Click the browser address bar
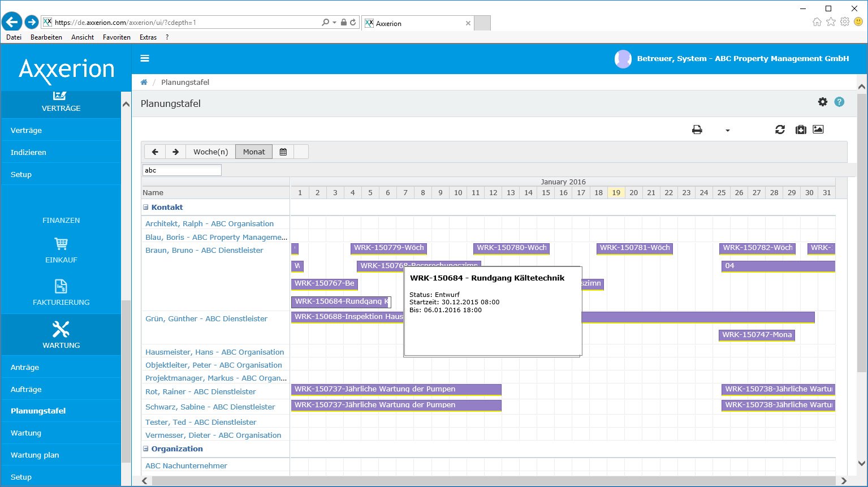868x487 pixels. pos(187,23)
